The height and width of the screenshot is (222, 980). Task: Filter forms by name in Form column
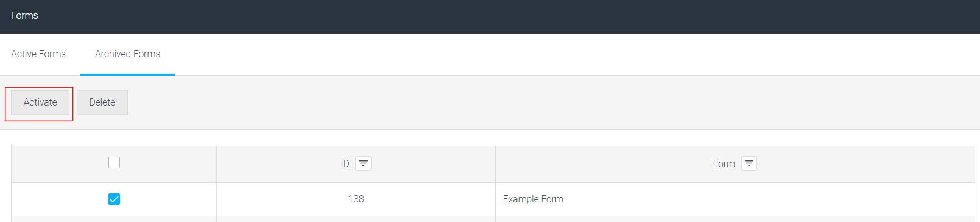749,163
